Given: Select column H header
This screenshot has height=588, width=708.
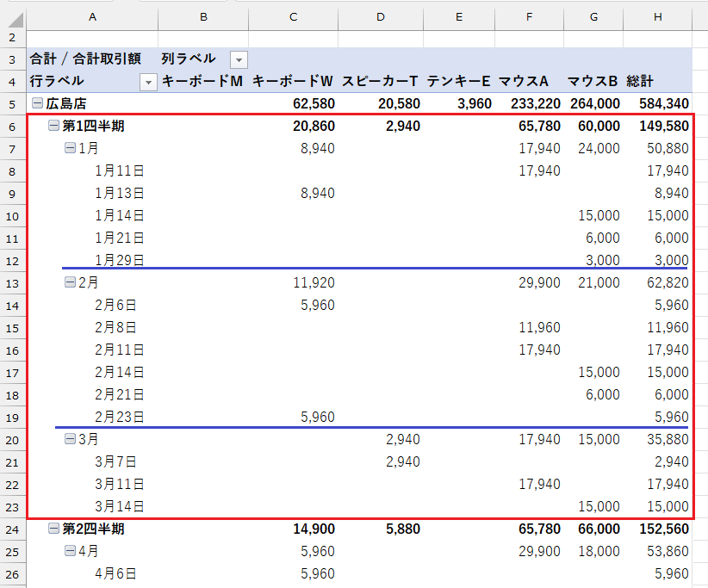Looking at the screenshot, I should coord(658,17).
